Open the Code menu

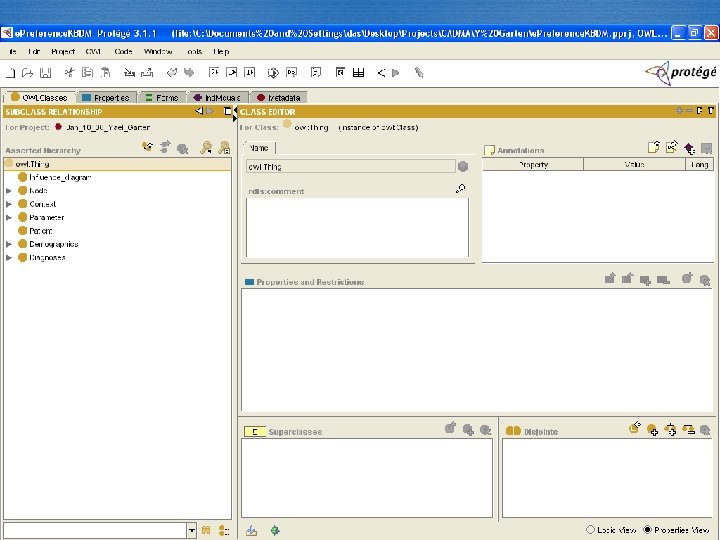[123, 51]
